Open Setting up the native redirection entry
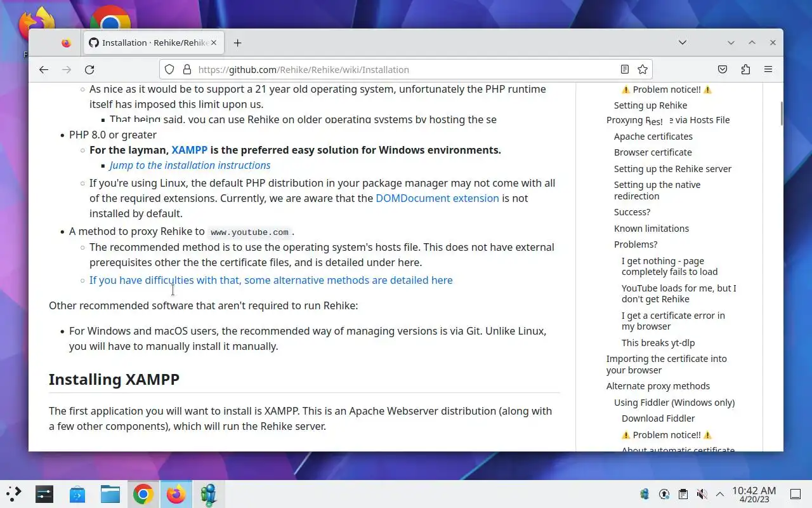Viewport: 812px width, 508px height. point(657,190)
